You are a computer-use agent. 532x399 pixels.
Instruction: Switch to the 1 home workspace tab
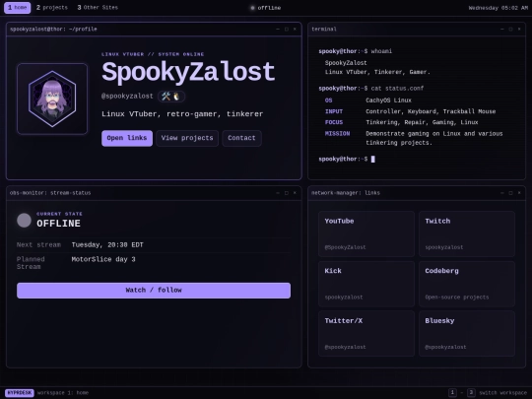pyautogui.click(x=18, y=8)
